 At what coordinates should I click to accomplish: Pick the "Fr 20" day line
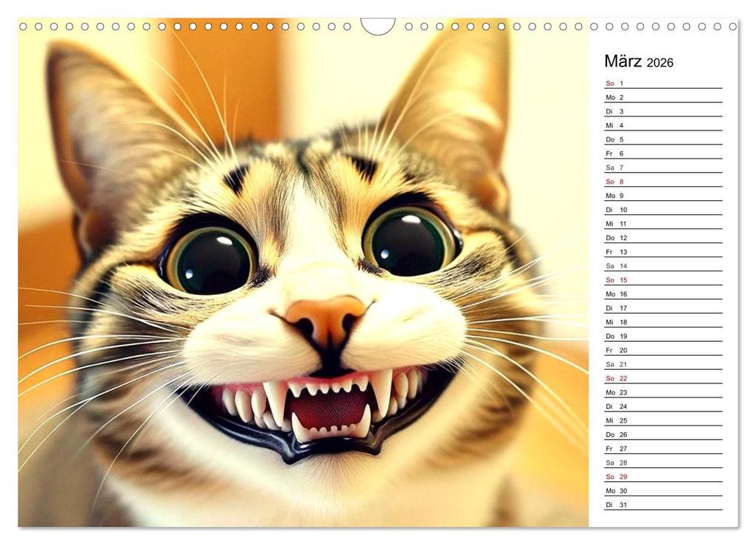663,350
